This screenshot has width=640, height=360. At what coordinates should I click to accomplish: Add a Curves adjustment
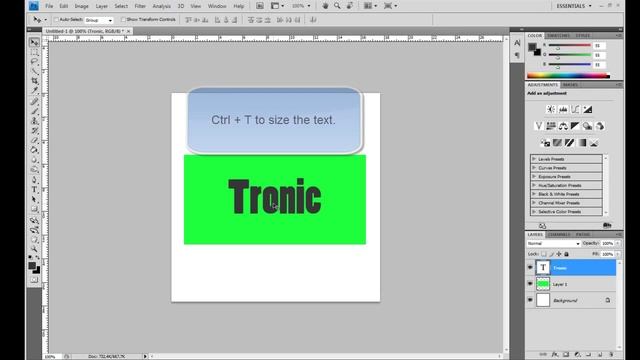pyautogui.click(x=575, y=109)
